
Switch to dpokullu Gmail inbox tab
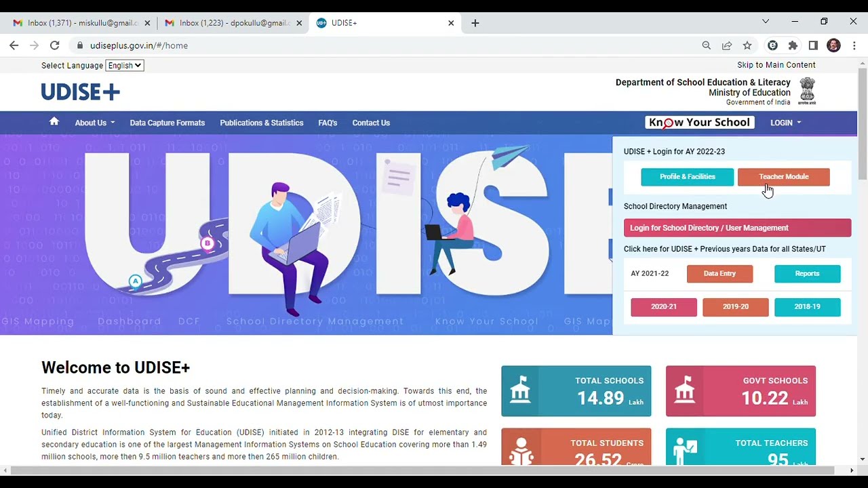[233, 23]
